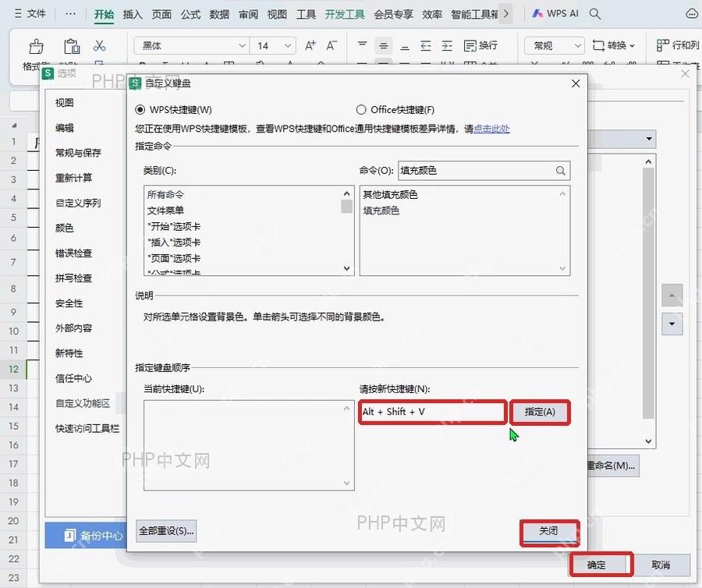
Task: Click the command search field with 填充颜色
Action: click(484, 171)
